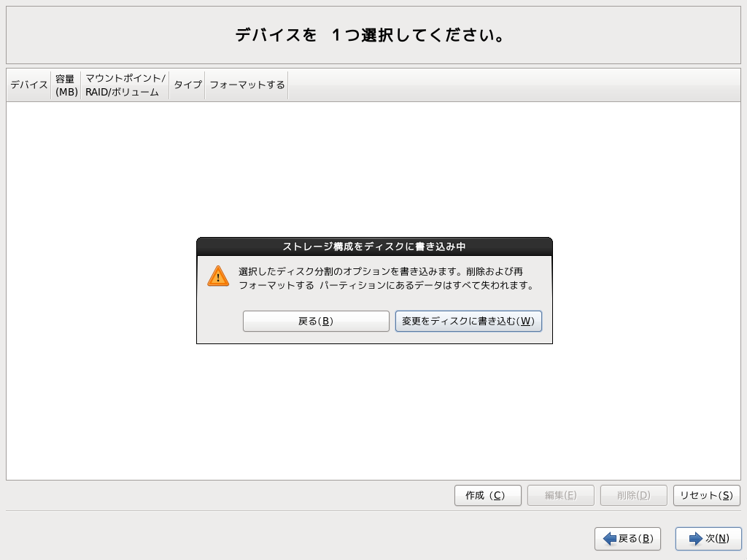Click the 削除 button

[x=633, y=495]
